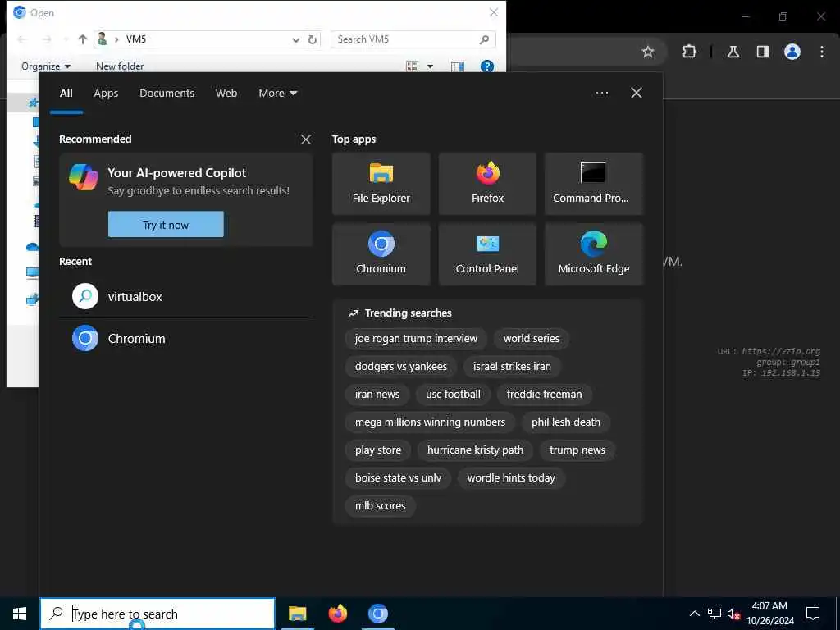Screen dimensions: 840x630
Task: Click New folder in Open dialog
Action: pos(120,66)
